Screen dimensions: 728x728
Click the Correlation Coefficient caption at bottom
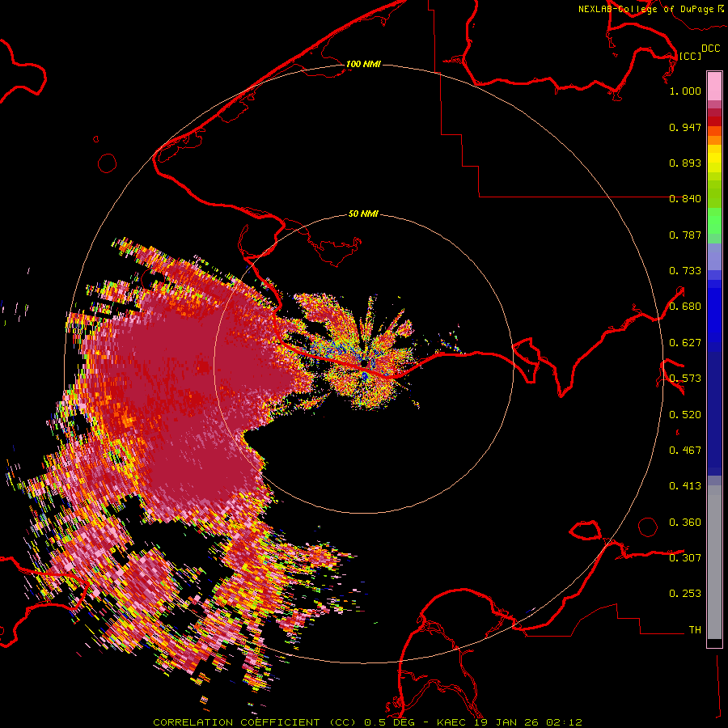(367, 722)
